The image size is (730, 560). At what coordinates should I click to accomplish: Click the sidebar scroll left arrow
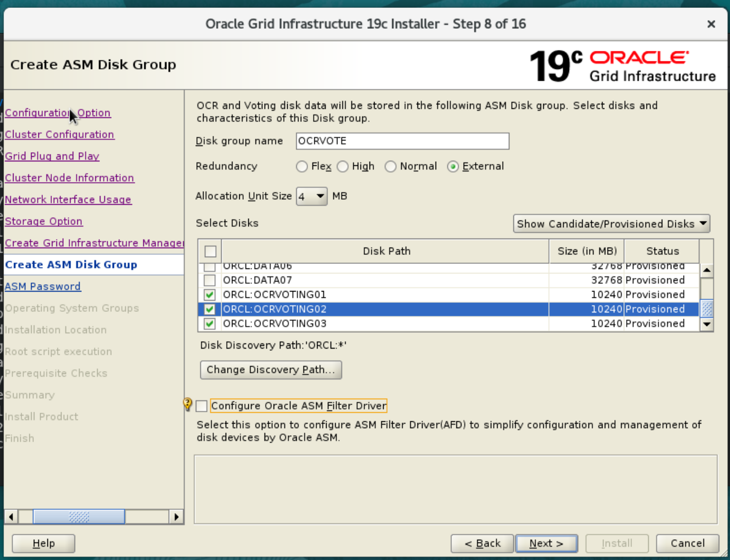tap(11, 517)
